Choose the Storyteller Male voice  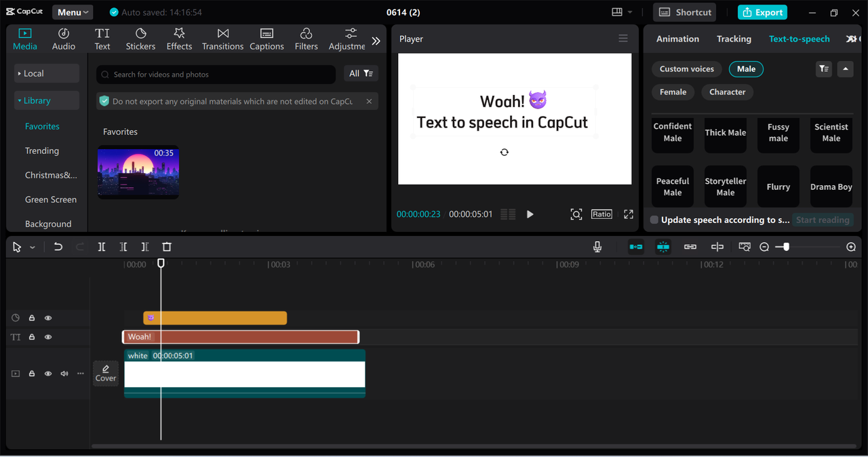pos(726,186)
